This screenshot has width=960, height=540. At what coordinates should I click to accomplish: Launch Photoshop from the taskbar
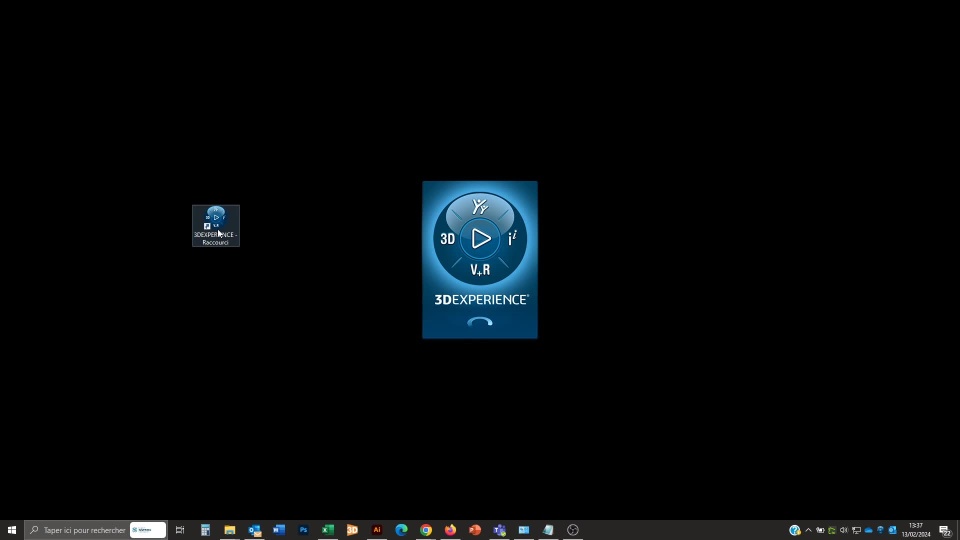[304, 530]
